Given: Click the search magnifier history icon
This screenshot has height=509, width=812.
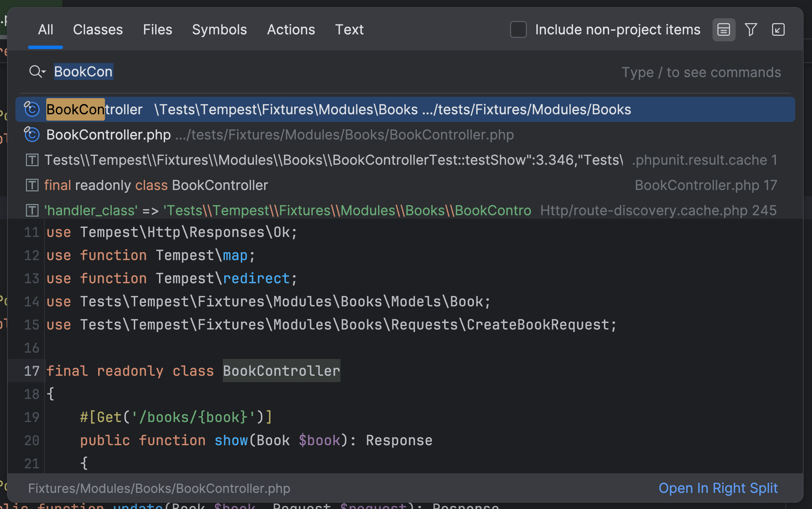Looking at the screenshot, I should [x=37, y=72].
